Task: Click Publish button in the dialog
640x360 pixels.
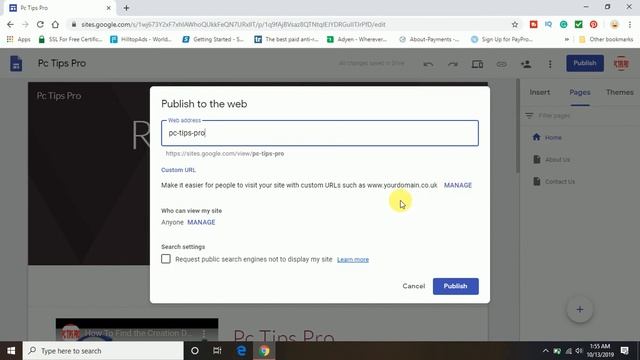Action: (x=456, y=286)
